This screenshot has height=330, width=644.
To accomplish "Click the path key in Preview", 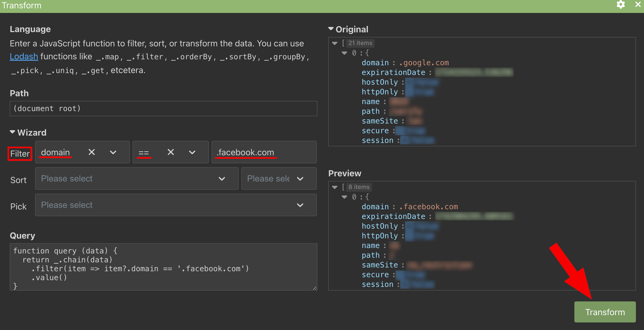I will pos(371,255).
